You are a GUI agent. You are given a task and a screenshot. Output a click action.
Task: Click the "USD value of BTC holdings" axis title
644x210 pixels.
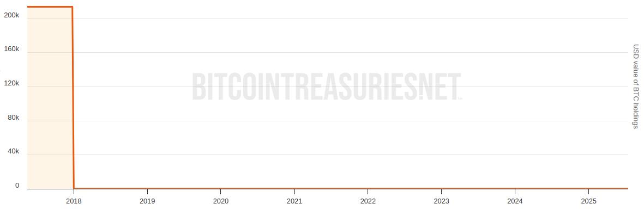[635, 87]
